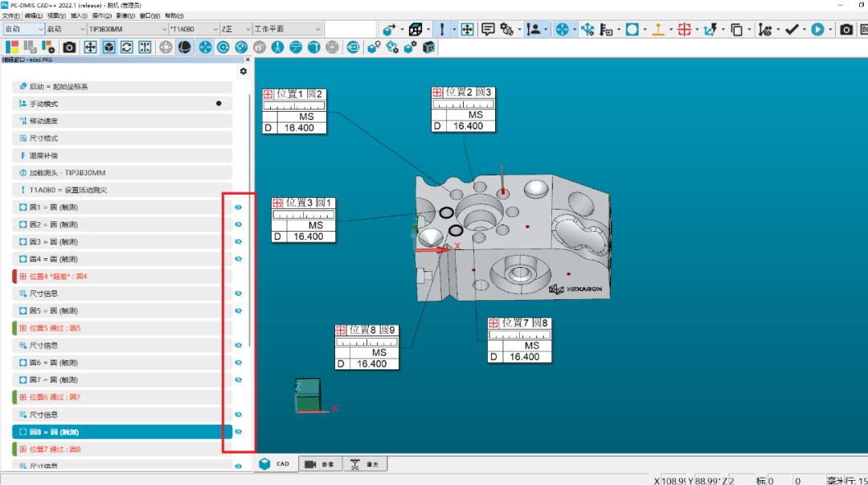Toggle eye icon for 圆2 row
This screenshot has width=868, height=485.
(x=239, y=224)
